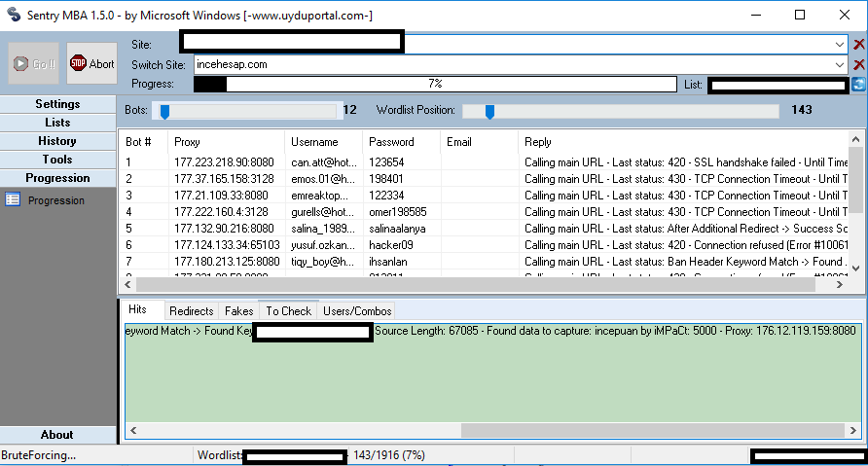
Task: Click the disabled Go!! button
Action: tap(34, 63)
